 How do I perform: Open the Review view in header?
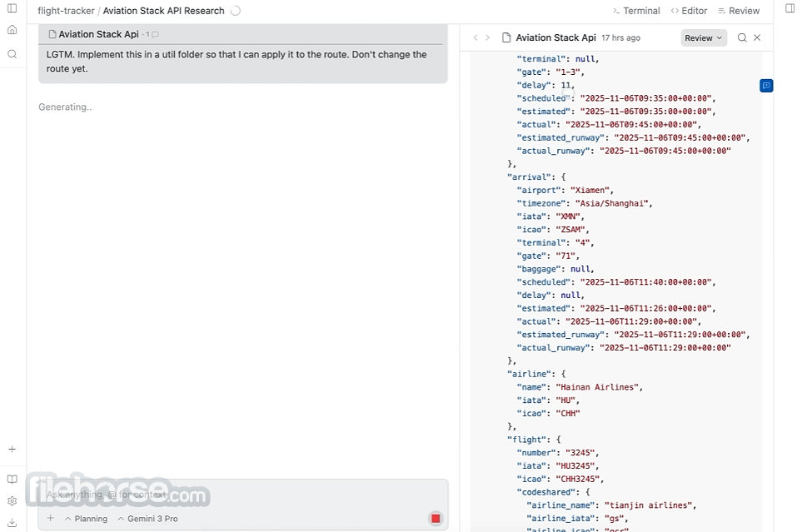[739, 11]
